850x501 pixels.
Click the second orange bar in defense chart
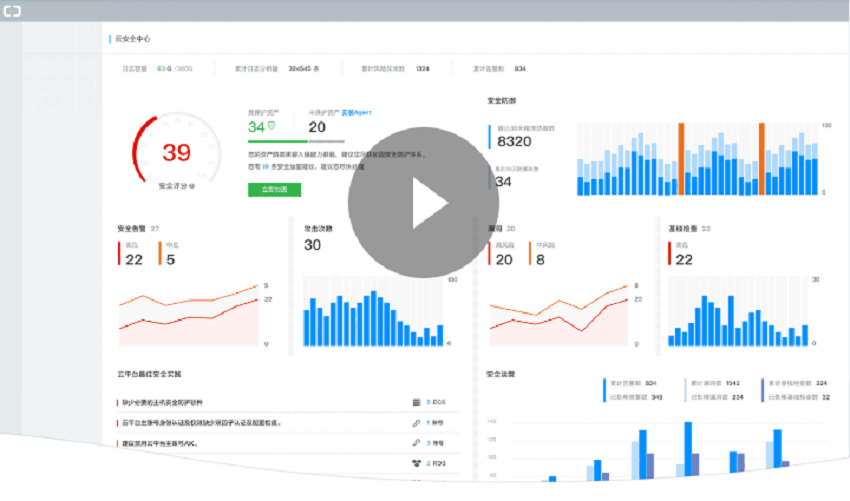(x=762, y=159)
